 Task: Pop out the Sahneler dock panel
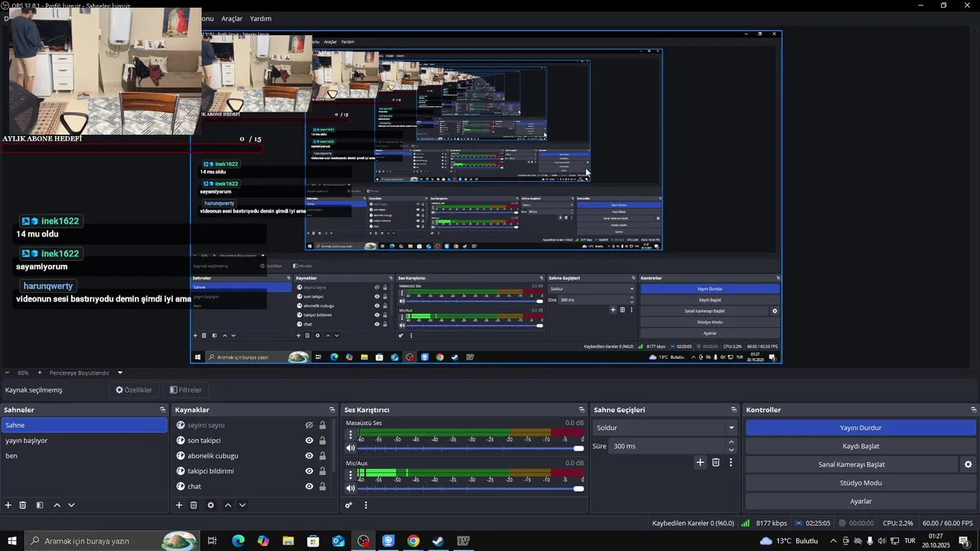162,410
